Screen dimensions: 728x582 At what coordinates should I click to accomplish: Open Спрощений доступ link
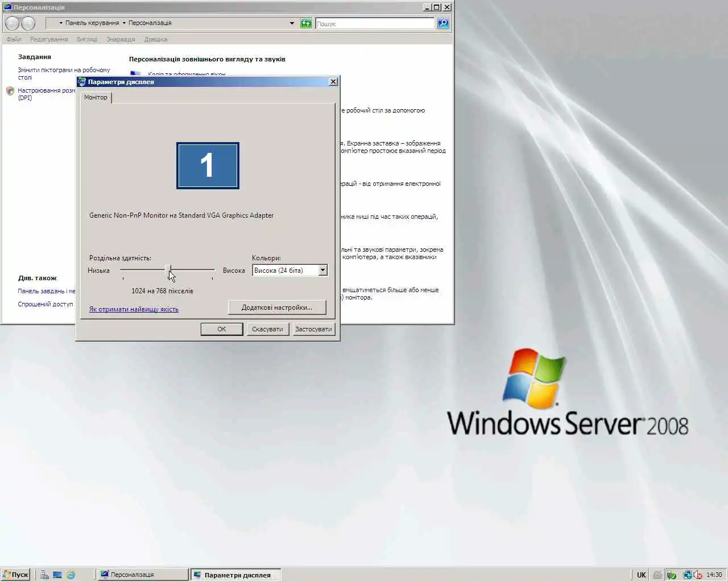point(45,304)
